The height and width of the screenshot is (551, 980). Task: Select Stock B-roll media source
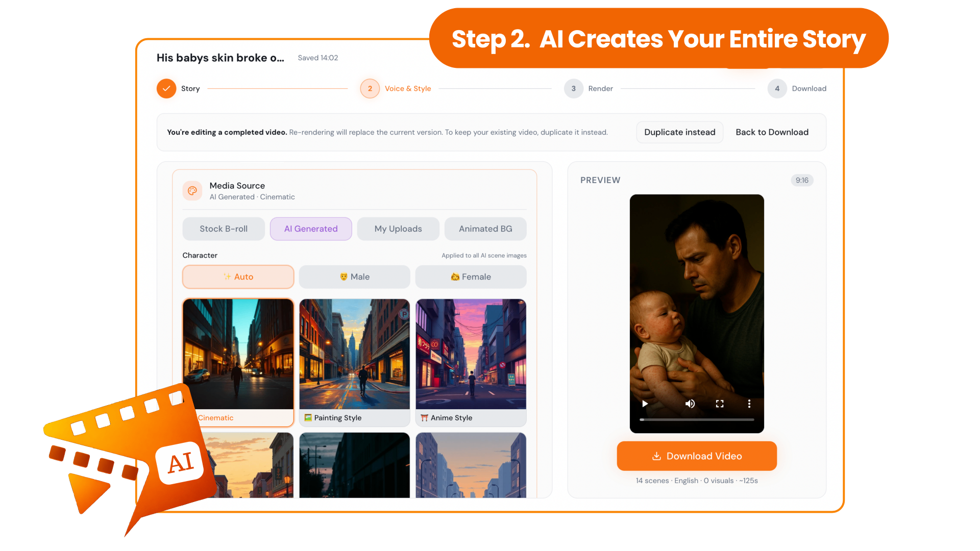(x=224, y=229)
